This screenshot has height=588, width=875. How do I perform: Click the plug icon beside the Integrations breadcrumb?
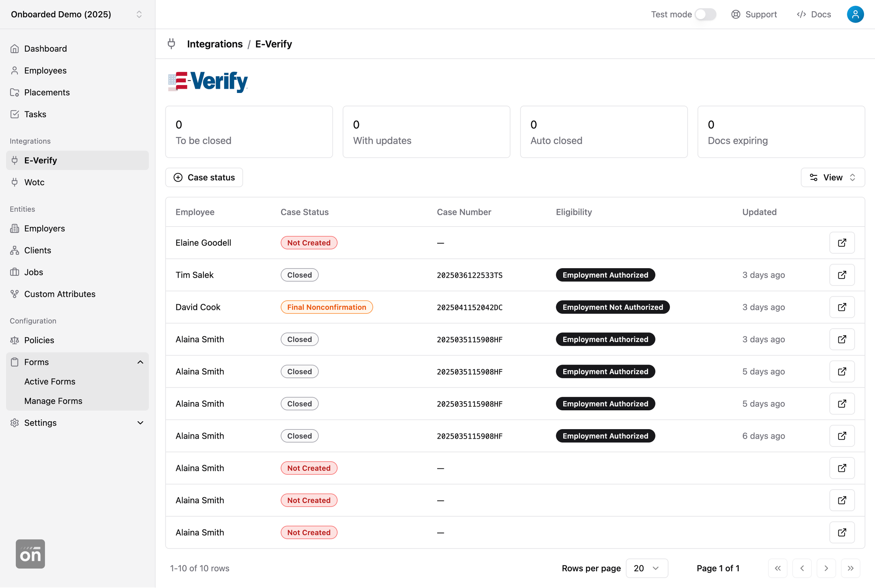tap(171, 44)
